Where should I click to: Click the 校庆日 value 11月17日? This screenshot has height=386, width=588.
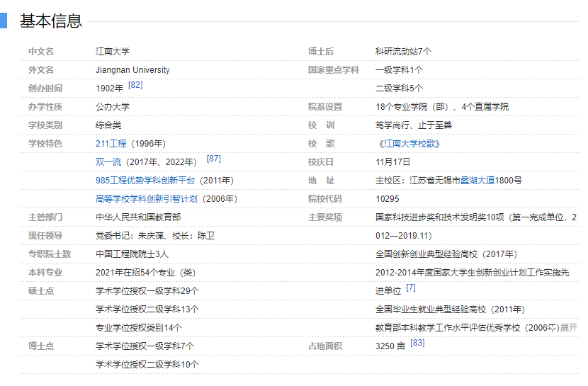(x=392, y=162)
